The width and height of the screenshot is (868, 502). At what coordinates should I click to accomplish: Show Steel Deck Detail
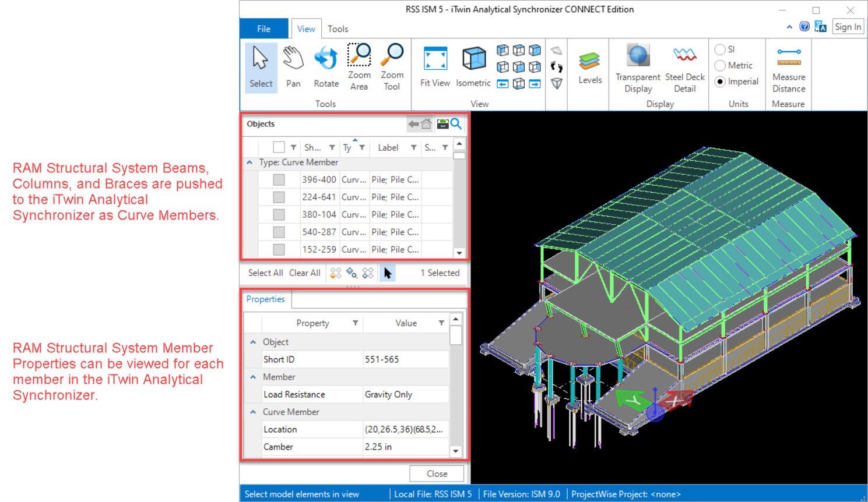[685, 68]
